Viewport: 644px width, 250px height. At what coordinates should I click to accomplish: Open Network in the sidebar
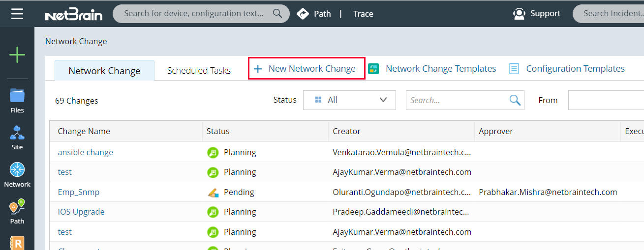17,174
